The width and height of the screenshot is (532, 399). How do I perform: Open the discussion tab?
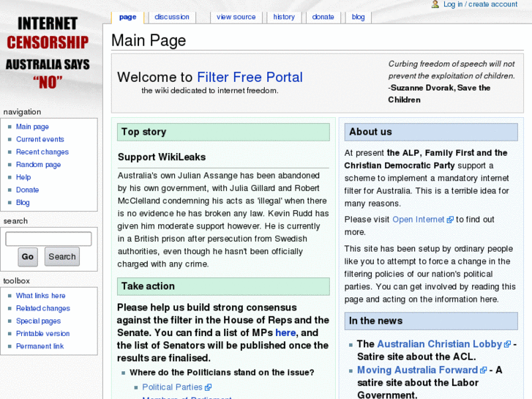click(x=172, y=17)
